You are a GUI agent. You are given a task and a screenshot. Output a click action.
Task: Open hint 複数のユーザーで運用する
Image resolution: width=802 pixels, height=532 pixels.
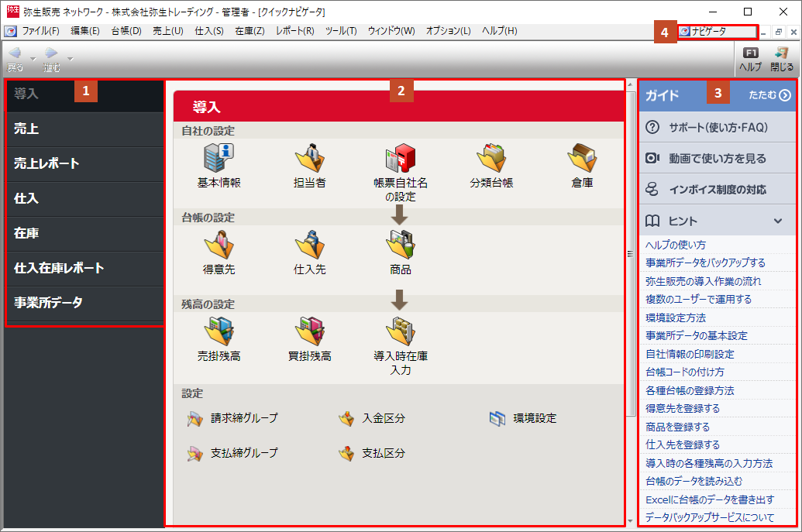(698, 299)
